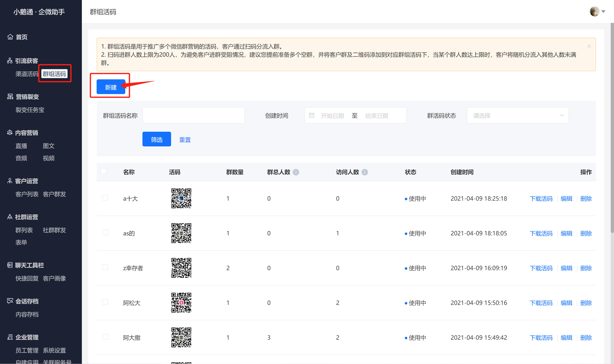The width and height of the screenshot is (614, 364).
Task: Check the a十大 row checkbox
Action: (105, 198)
